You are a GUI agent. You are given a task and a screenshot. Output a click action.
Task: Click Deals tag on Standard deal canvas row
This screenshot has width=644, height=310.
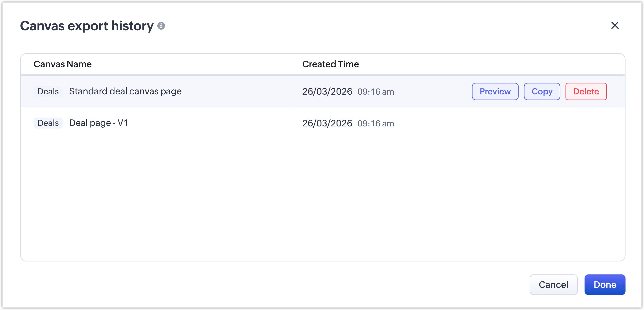(x=48, y=91)
